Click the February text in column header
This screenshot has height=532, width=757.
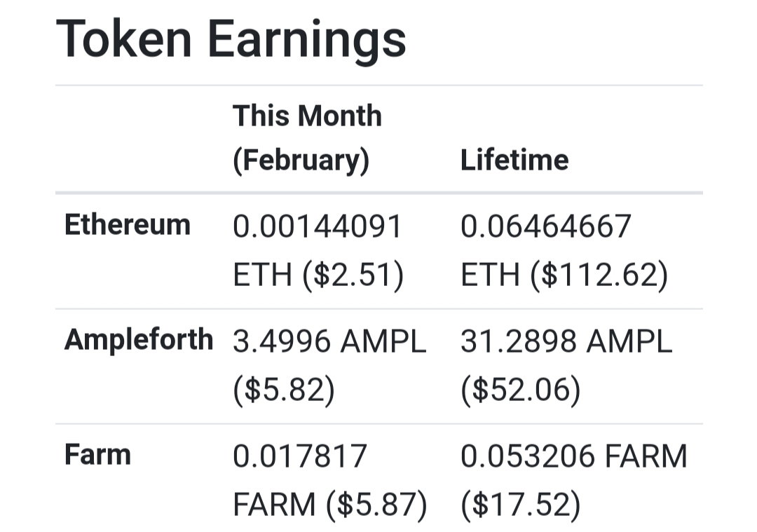pos(301,161)
